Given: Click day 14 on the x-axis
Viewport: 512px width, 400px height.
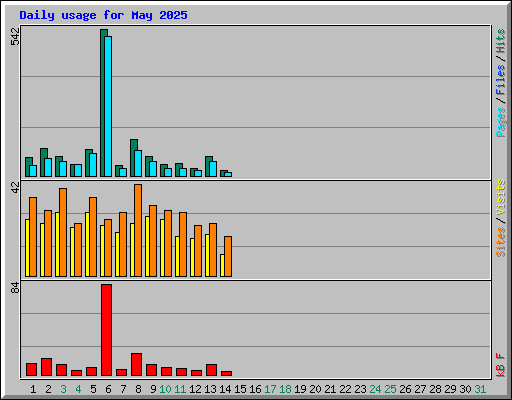Looking at the screenshot, I should pos(225,389).
